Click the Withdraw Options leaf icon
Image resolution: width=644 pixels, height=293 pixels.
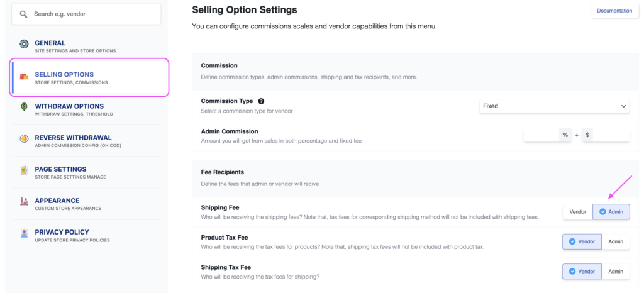pos(24,107)
